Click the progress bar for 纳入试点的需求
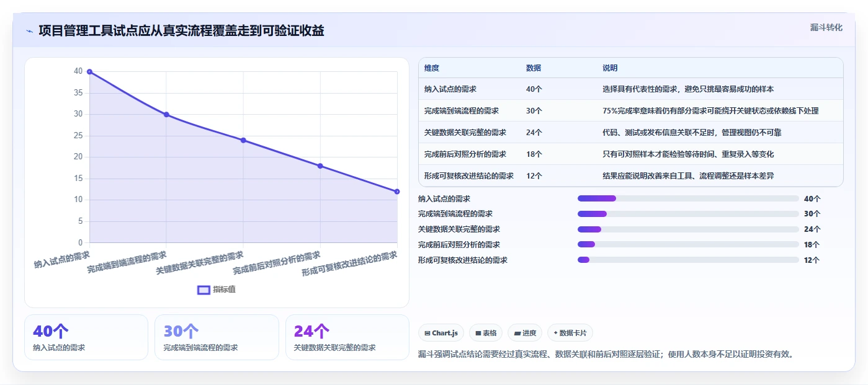 pos(688,198)
